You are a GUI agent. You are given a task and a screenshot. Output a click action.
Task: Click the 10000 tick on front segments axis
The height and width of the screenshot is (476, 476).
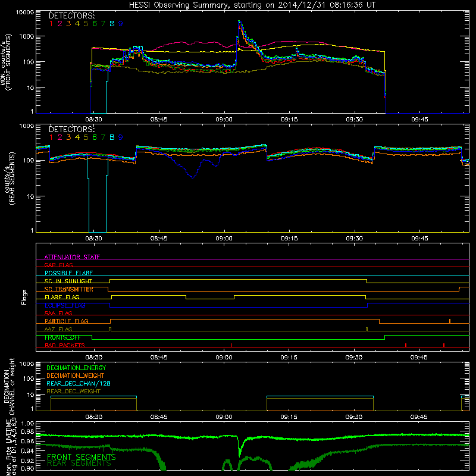tap(25, 12)
